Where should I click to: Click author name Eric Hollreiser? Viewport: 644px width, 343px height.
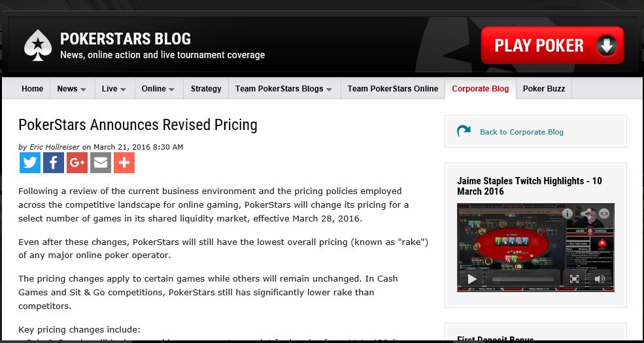(55, 147)
